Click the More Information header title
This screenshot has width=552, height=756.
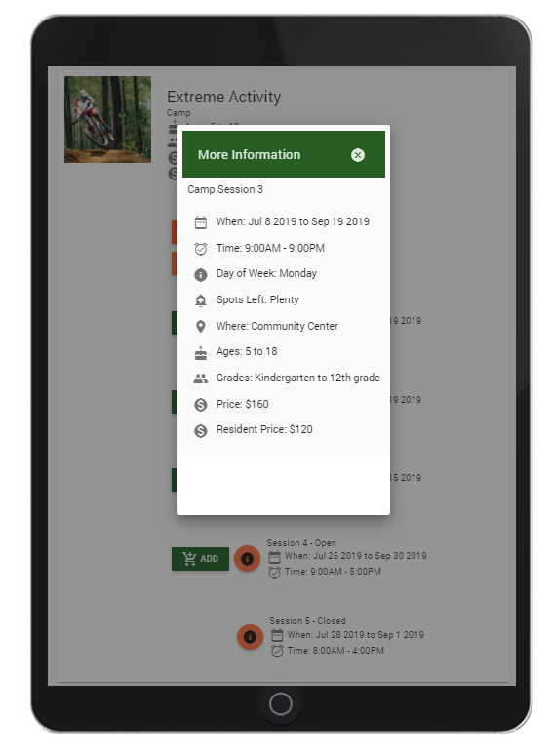click(x=249, y=155)
